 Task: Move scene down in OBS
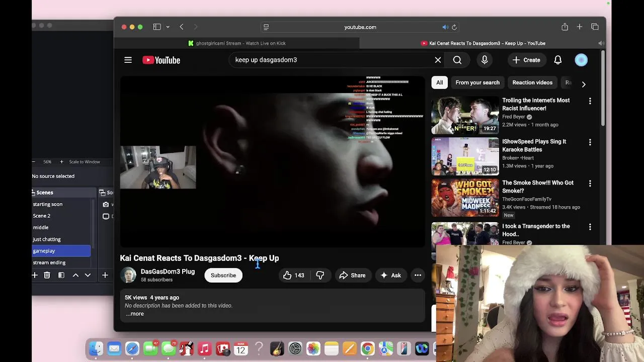(x=88, y=275)
